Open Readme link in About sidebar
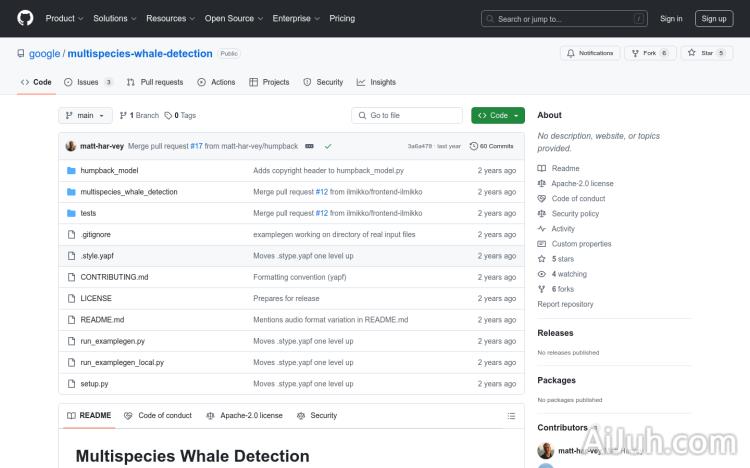This screenshot has height=468, width=750. click(558, 168)
